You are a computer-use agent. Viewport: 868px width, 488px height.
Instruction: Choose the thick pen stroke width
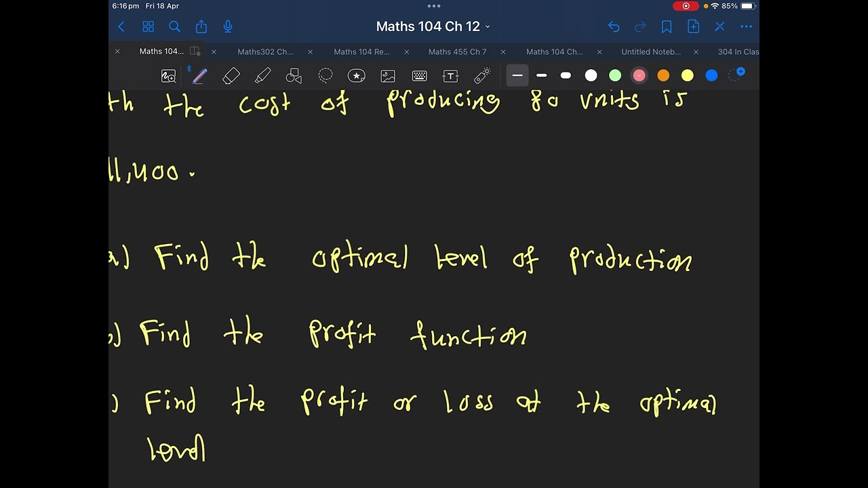point(566,75)
